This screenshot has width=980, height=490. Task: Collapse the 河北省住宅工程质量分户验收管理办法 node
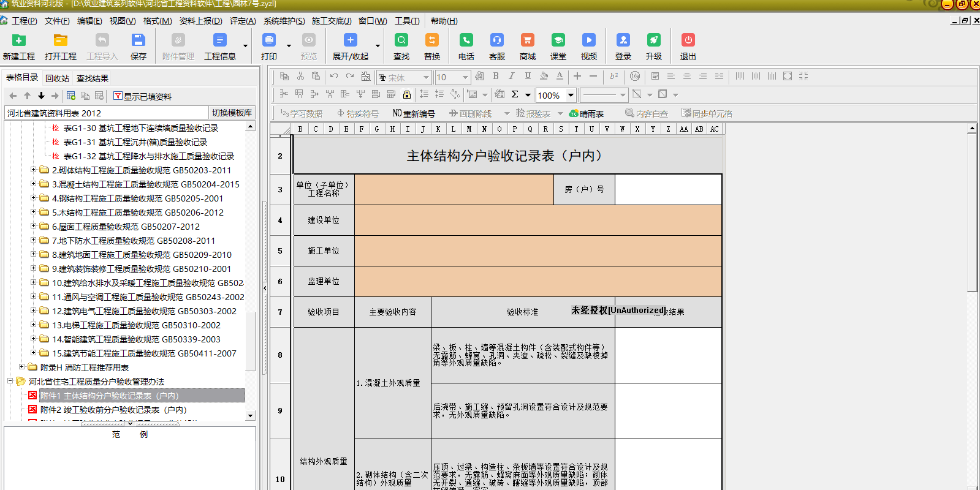pos(10,381)
